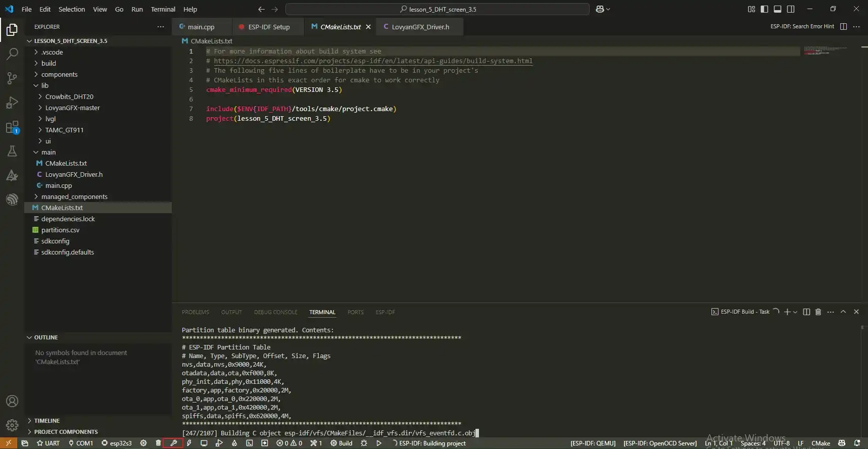868x449 pixels.
Task: Switch to the main.cpp editor tab
Action: 201,27
